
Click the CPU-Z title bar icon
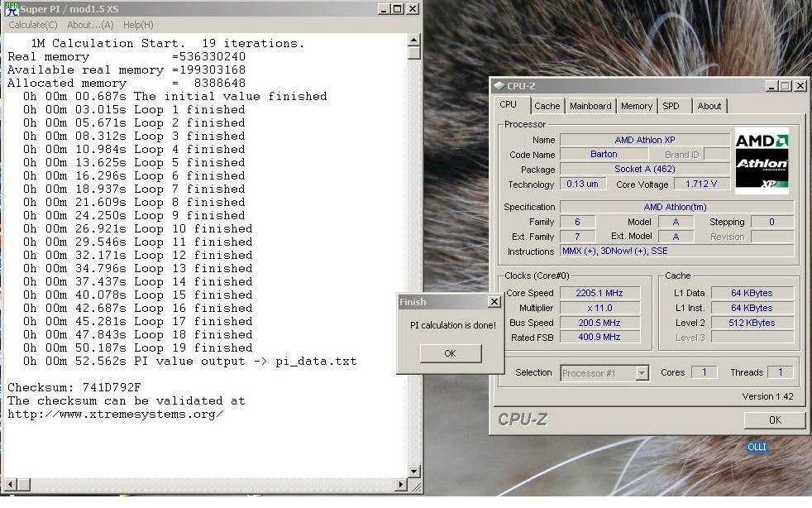click(x=499, y=85)
